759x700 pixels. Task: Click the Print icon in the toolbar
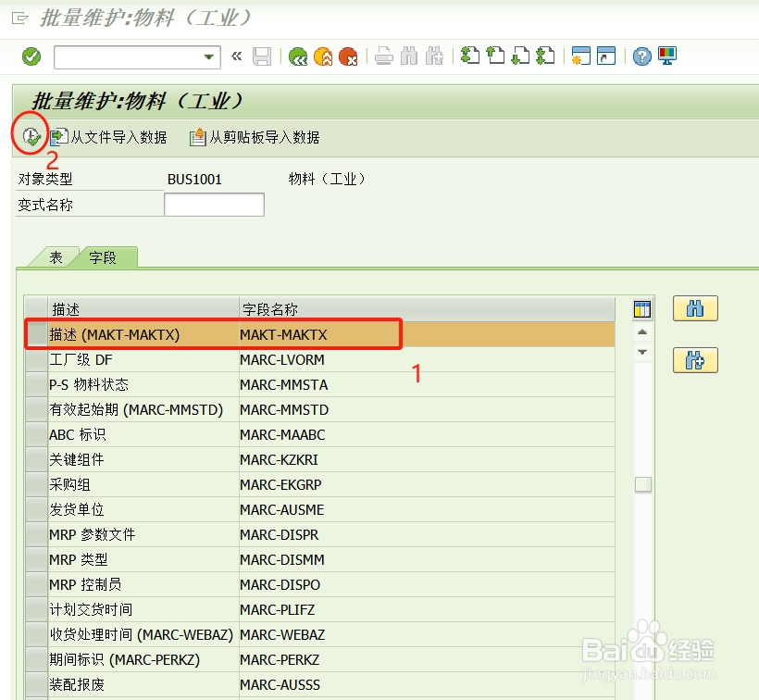pyautogui.click(x=385, y=56)
